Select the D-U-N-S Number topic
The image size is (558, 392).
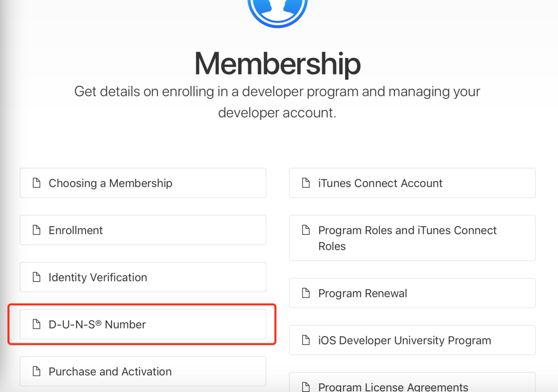tap(97, 324)
